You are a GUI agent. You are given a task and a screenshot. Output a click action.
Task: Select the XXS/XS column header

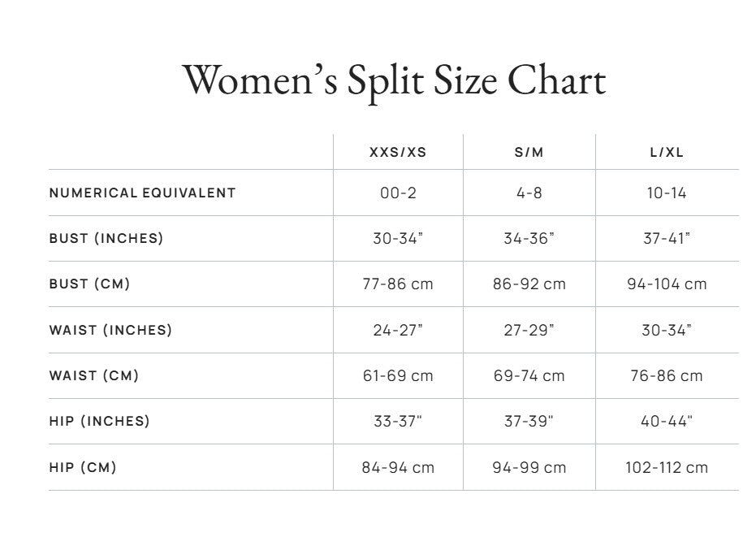(x=398, y=153)
